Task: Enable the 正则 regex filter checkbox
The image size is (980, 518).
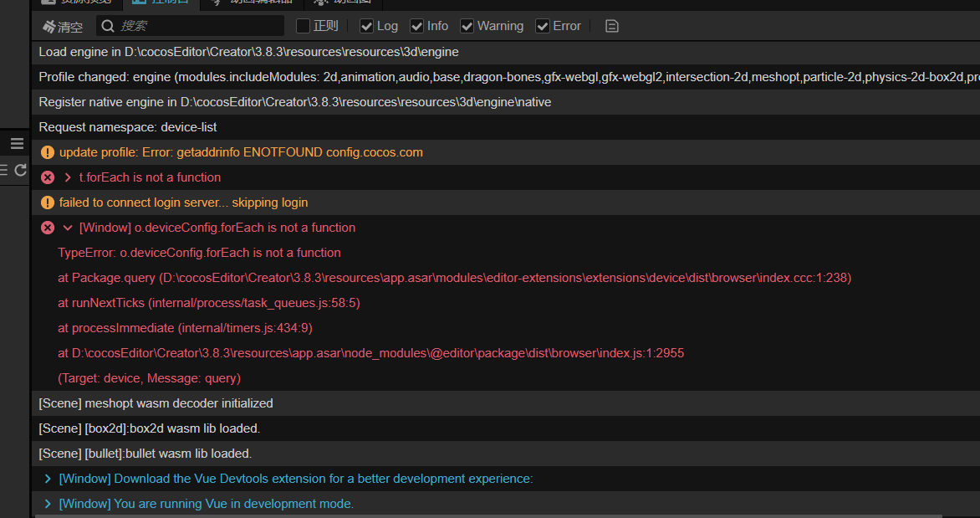Action: [304, 26]
